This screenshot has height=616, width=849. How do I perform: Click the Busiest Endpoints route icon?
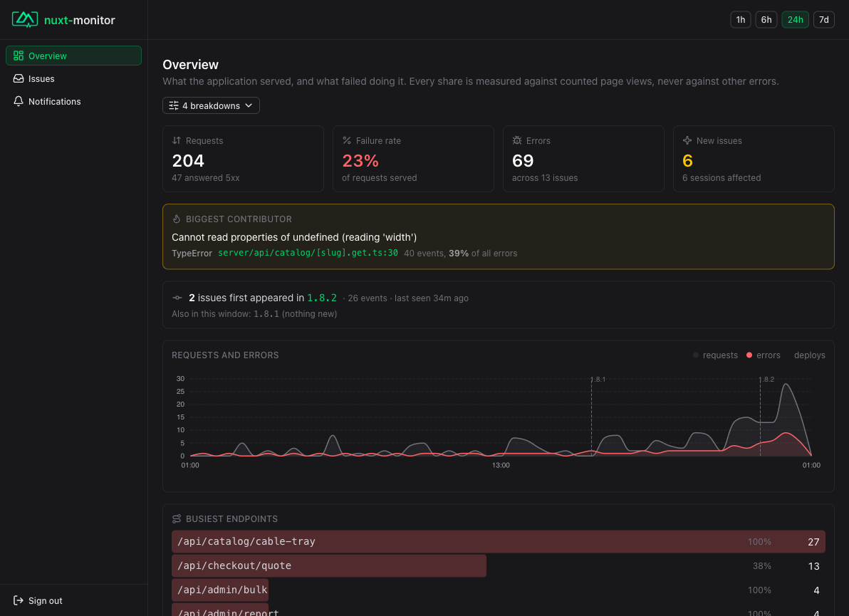click(177, 518)
